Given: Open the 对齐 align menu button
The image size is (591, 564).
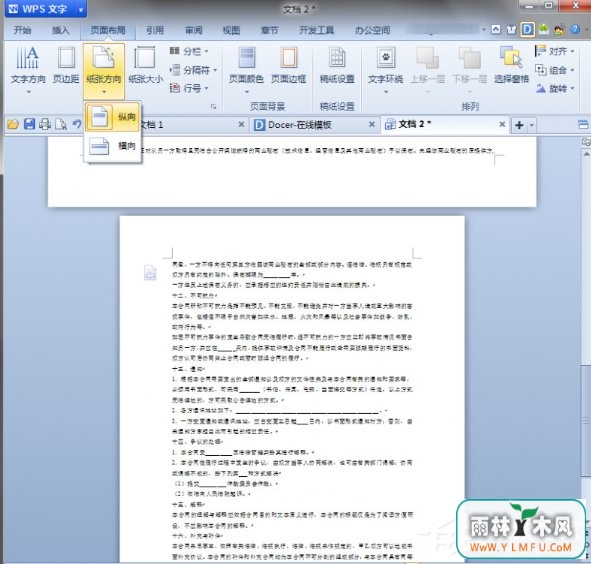Looking at the screenshot, I should tap(554, 51).
